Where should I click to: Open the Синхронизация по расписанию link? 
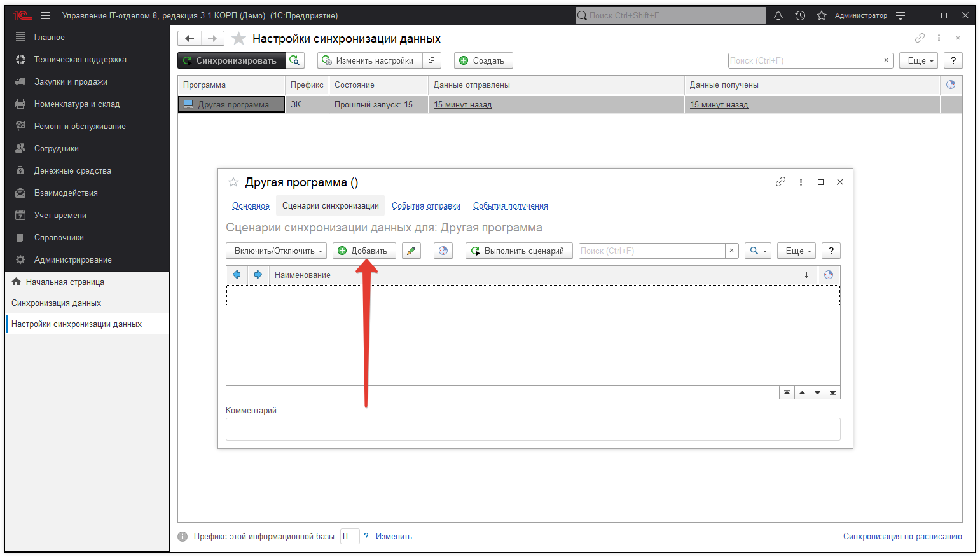pos(902,536)
